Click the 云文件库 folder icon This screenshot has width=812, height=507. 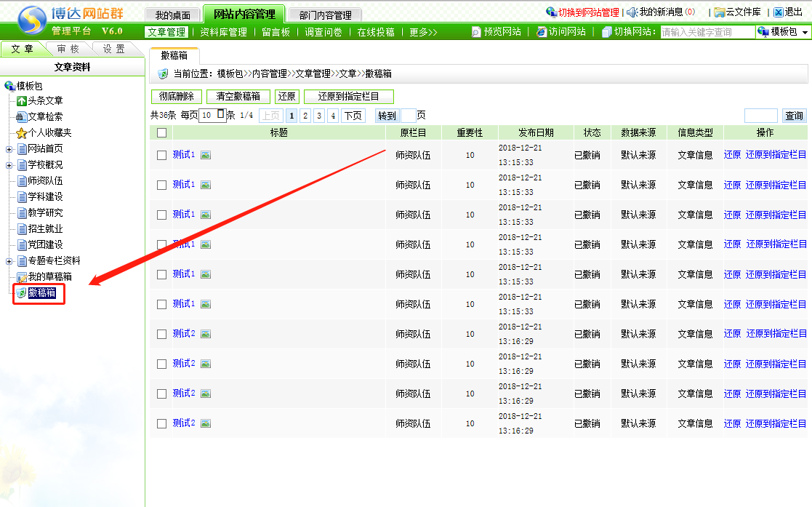pyautogui.click(x=719, y=12)
